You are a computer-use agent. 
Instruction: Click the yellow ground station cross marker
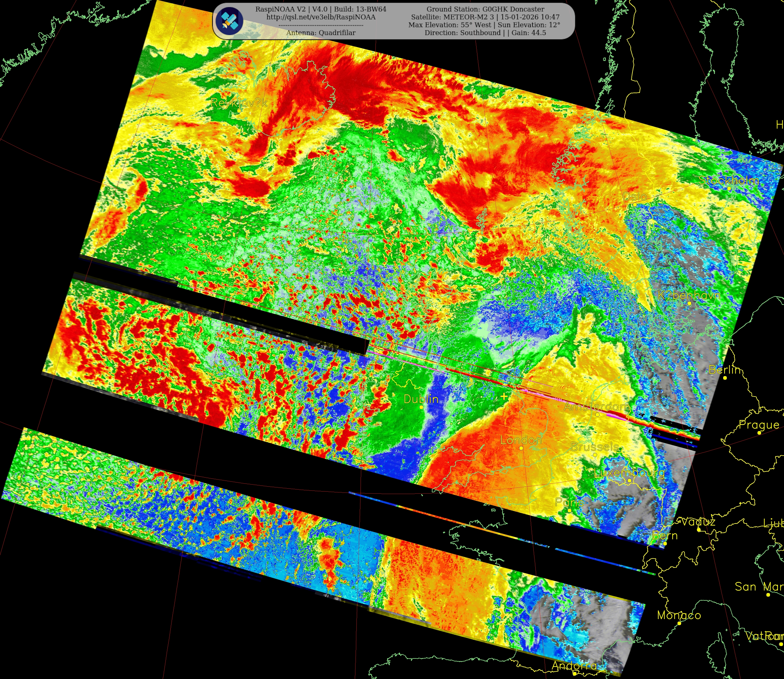[504, 396]
